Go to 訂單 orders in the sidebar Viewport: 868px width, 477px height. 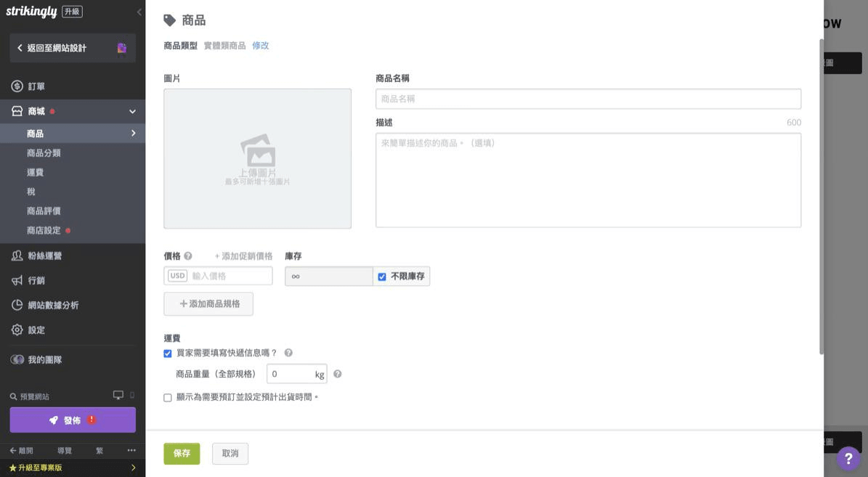pyautogui.click(x=36, y=86)
